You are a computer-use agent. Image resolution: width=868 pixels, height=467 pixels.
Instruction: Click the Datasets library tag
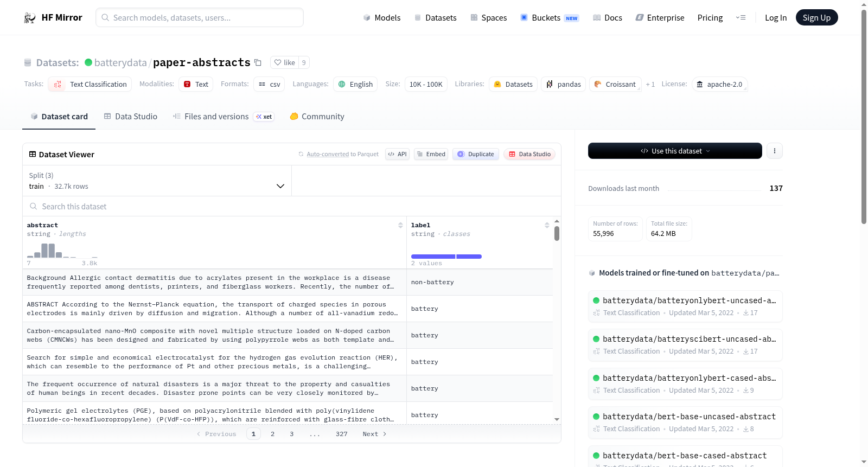(513, 84)
